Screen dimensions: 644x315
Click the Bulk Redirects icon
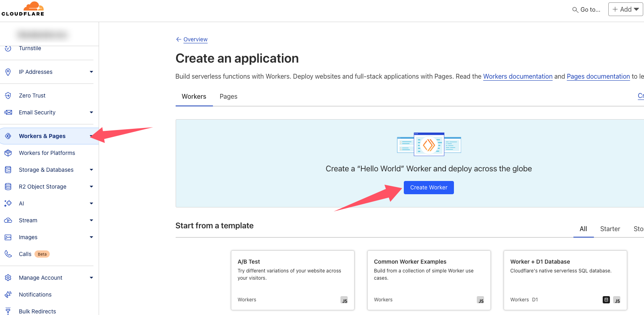click(x=8, y=311)
